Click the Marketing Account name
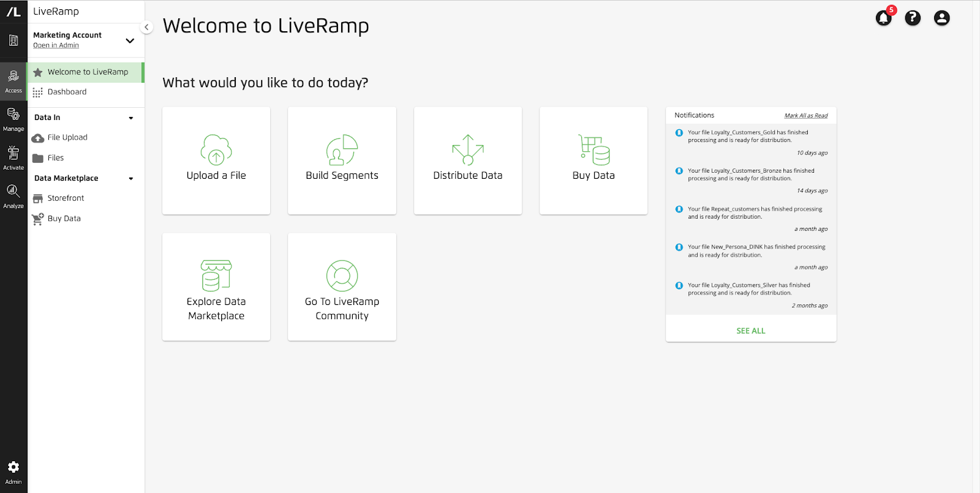This screenshot has height=493, width=980. point(67,35)
